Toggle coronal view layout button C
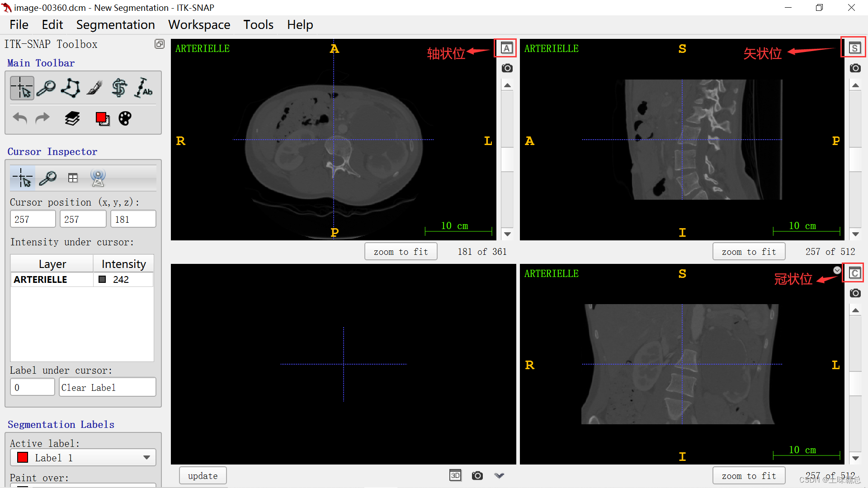This screenshot has height=488, width=868. (854, 273)
